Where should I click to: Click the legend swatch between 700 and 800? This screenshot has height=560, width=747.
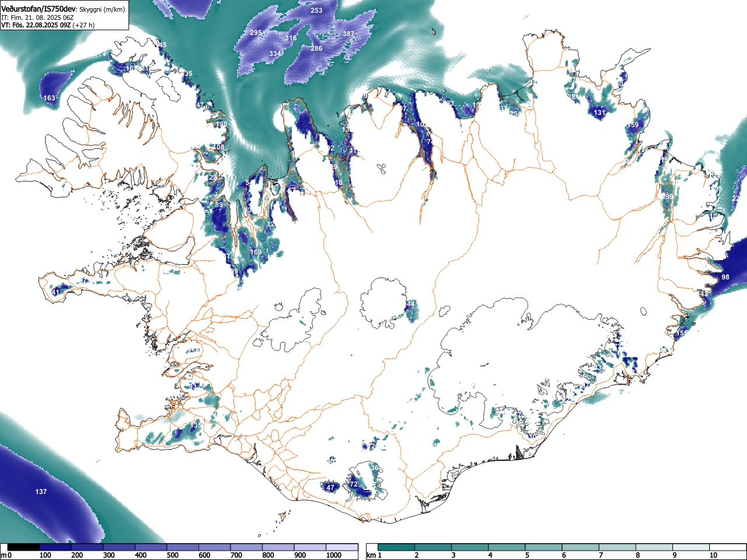pyautogui.click(x=246, y=547)
